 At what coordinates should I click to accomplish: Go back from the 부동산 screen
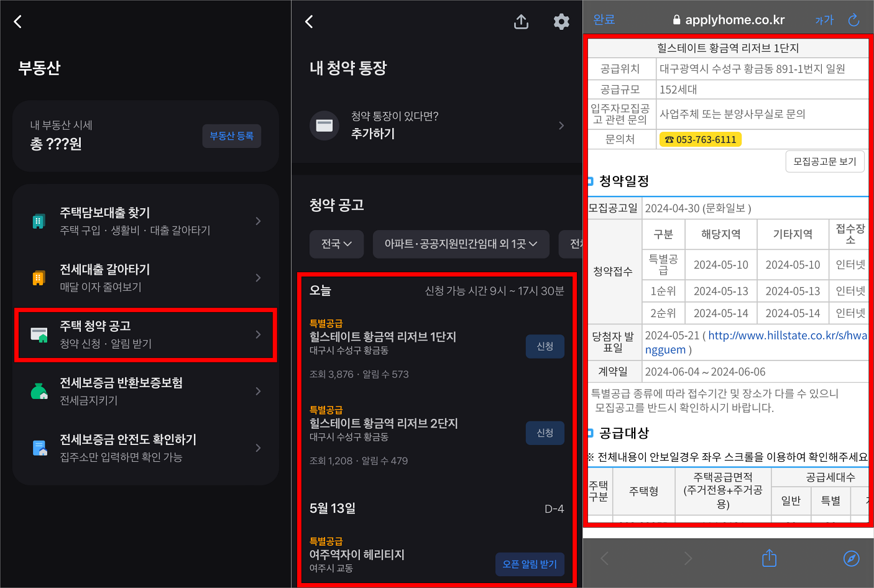pyautogui.click(x=18, y=22)
